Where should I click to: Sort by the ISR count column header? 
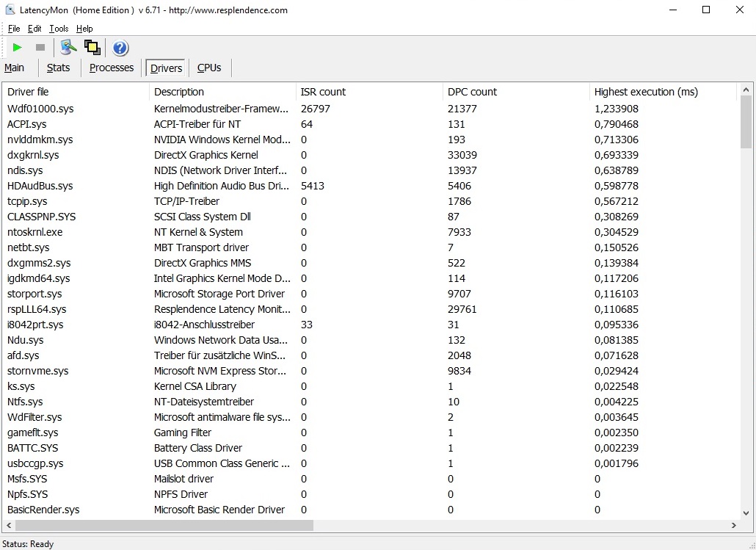323,92
